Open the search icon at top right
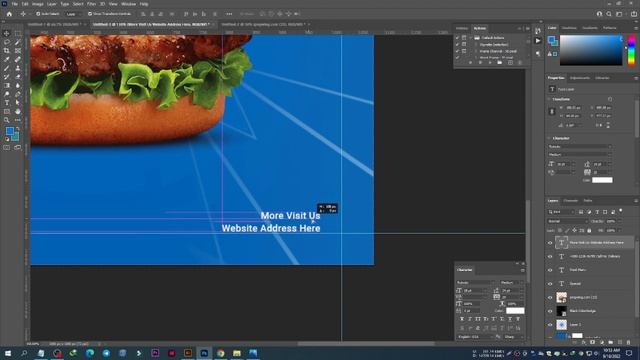 [x=609, y=14]
